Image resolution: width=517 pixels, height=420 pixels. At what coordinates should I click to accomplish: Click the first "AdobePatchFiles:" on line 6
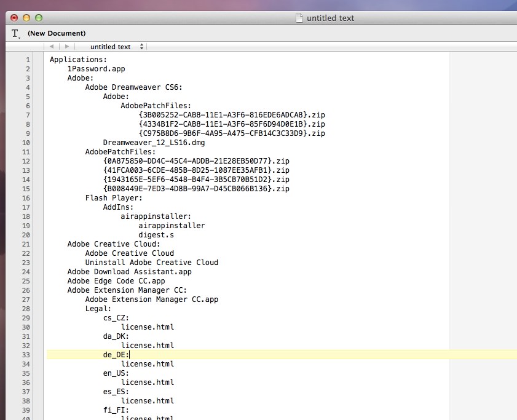pyautogui.click(x=156, y=106)
